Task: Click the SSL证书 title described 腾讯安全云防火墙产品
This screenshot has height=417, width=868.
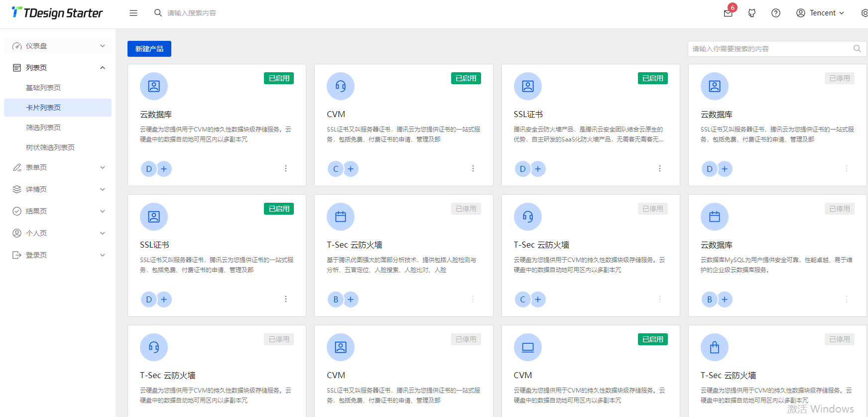Action: [x=528, y=115]
